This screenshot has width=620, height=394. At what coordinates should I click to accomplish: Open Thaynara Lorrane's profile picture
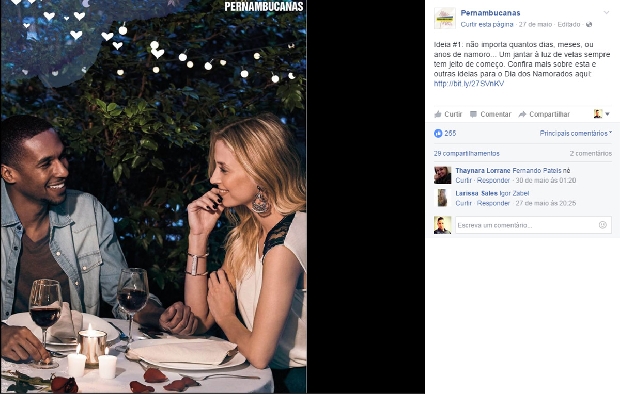click(442, 175)
